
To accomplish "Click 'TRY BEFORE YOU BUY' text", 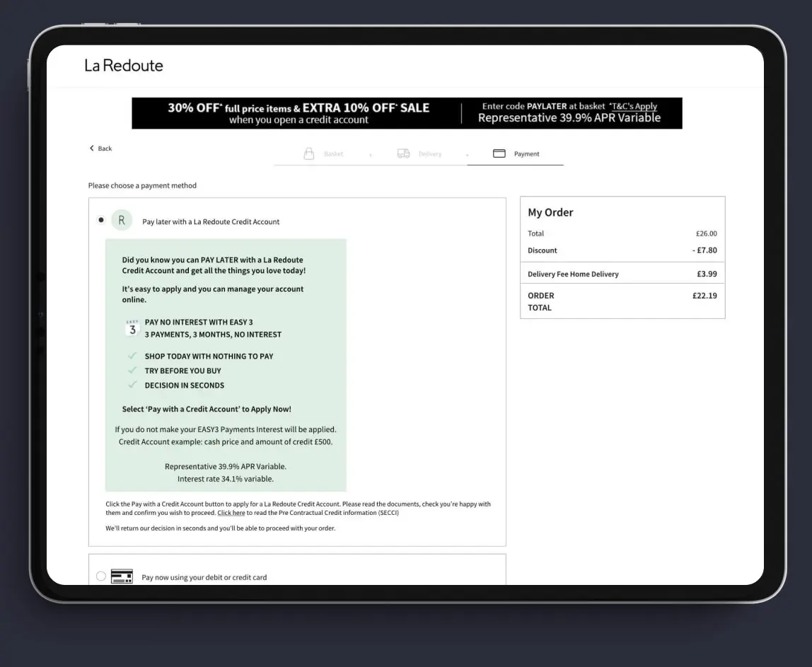I will point(182,371).
